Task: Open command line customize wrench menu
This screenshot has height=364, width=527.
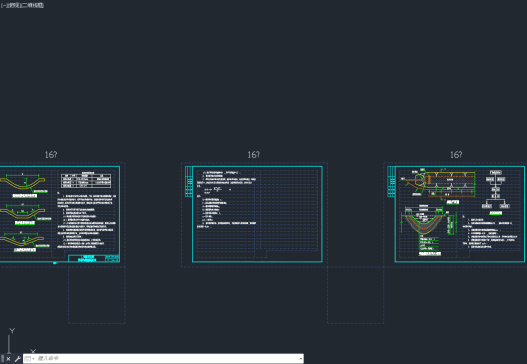Action: pos(17,359)
